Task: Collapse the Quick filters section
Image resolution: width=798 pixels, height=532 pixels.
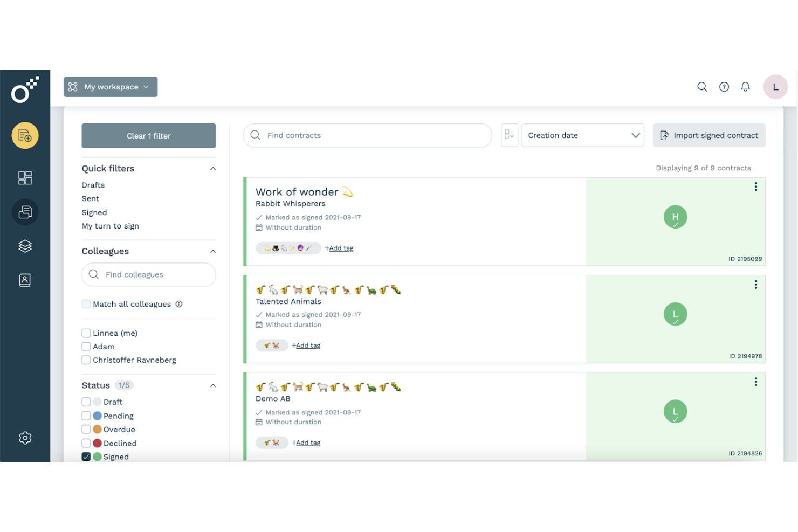Action: (x=213, y=168)
